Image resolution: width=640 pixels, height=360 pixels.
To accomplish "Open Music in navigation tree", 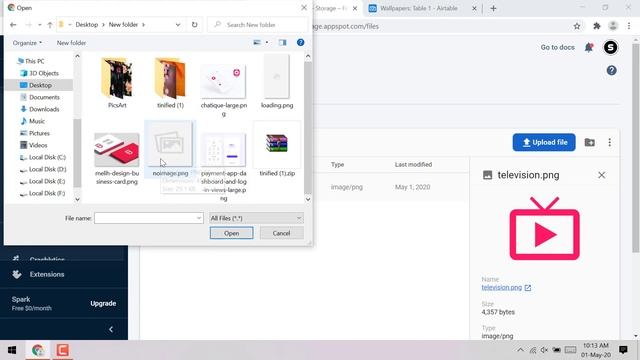I will coord(33,121).
